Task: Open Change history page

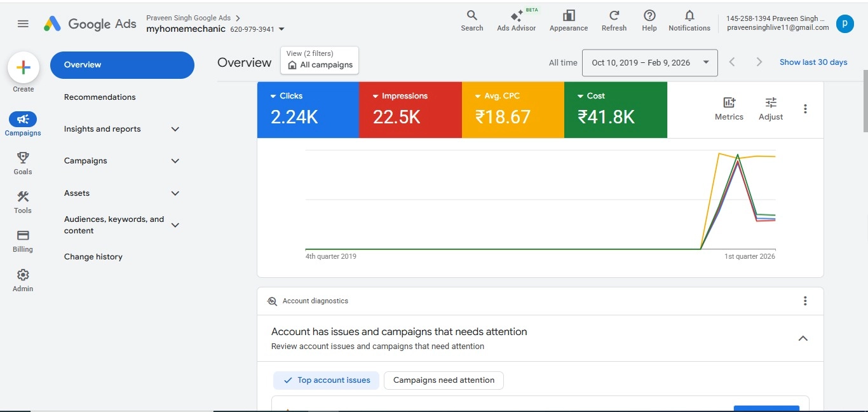Action: tap(93, 257)
